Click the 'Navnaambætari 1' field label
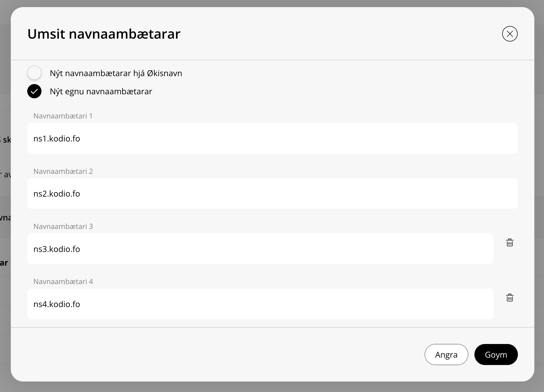Image resolution: width=544 pixels, height=392 pixels. point(63,116)
